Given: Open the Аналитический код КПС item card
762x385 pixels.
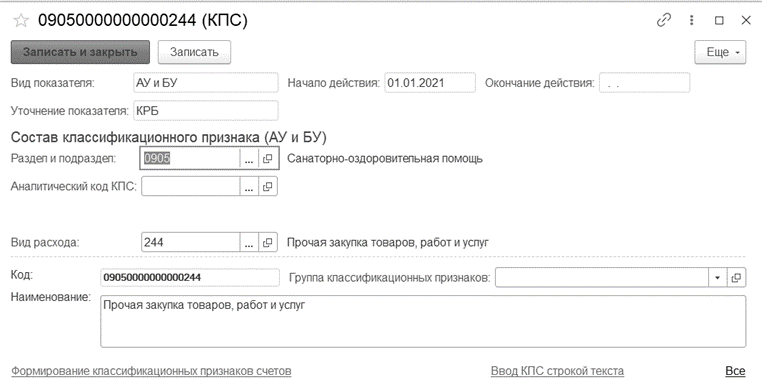Looking at the screenshot, I should pos(268,186).
